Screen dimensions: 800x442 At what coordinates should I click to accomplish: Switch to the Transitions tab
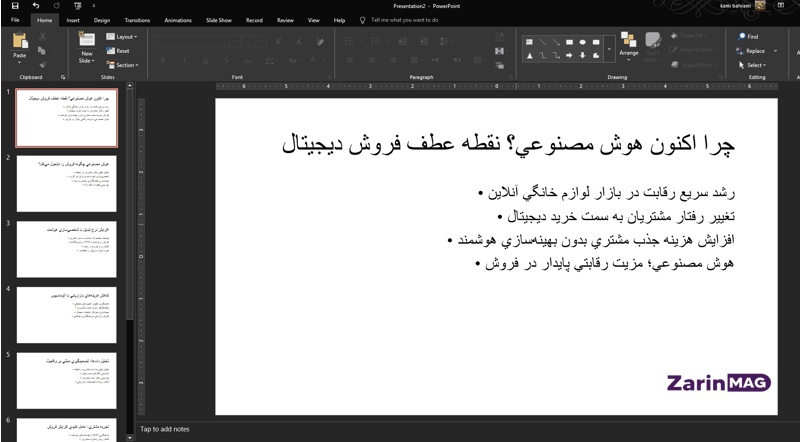[x=137, y=20]
